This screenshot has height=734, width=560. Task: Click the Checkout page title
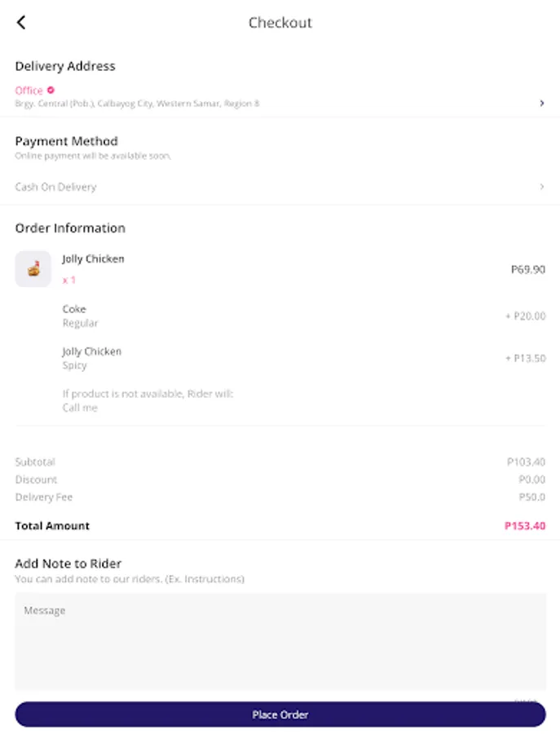click(x=280, y=23)
